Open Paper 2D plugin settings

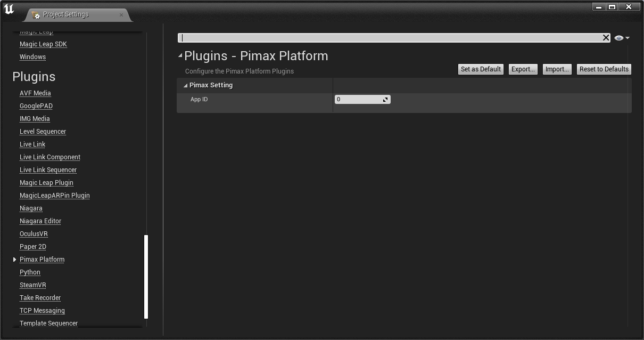[x=33, y=247]
